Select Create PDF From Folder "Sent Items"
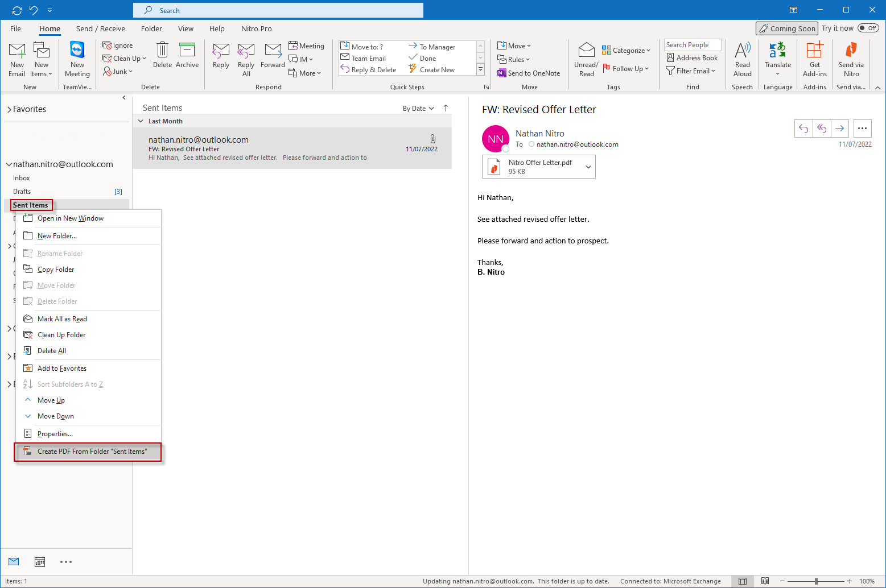Viewport: 886px width, 588px height. pos(91,452)
